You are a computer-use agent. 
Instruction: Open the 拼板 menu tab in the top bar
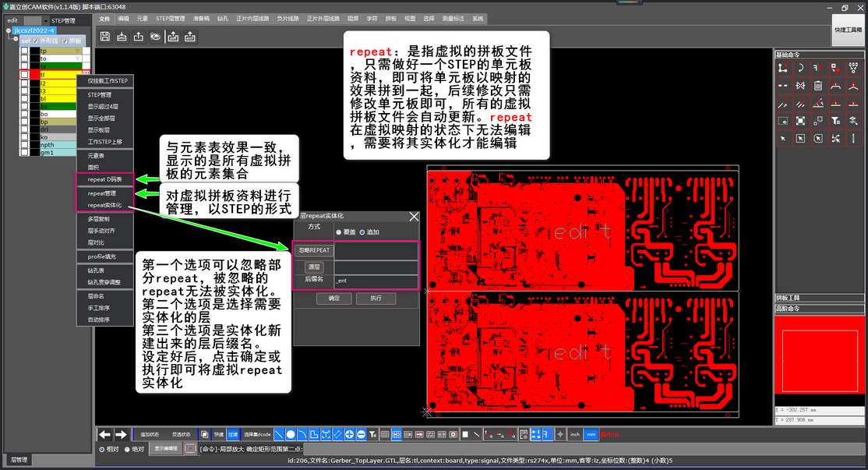coord(391,18)
